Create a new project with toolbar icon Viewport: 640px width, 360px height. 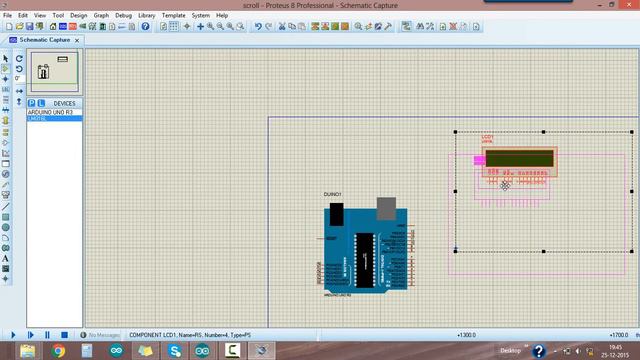[x=9, y=27]
